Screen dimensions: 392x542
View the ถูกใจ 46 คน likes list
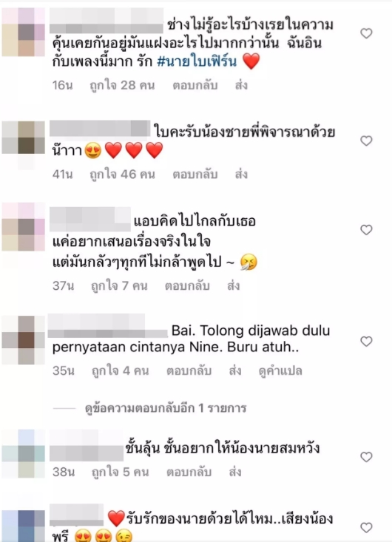pyautogui.click(x=122, y=175)
